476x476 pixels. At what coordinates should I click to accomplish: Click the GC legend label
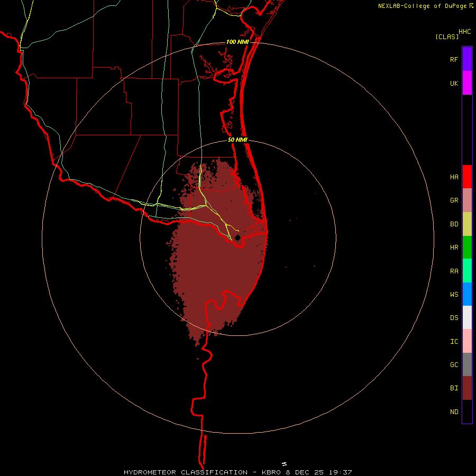454,364
